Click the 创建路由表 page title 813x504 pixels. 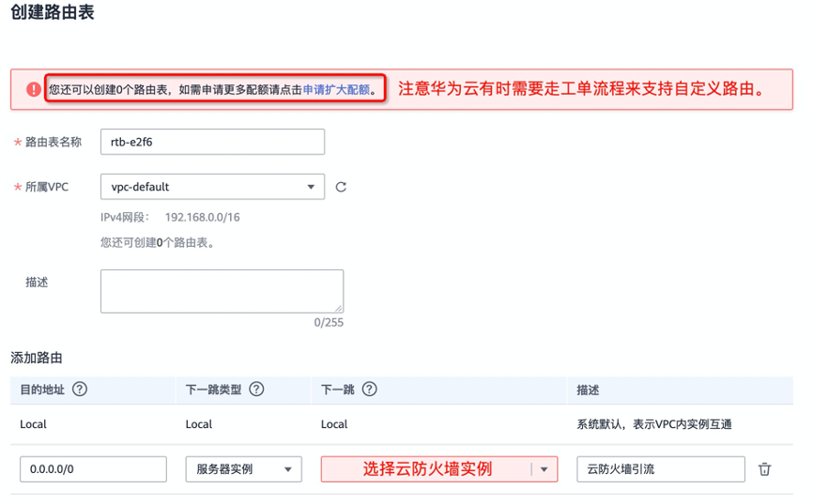[53, 14]
